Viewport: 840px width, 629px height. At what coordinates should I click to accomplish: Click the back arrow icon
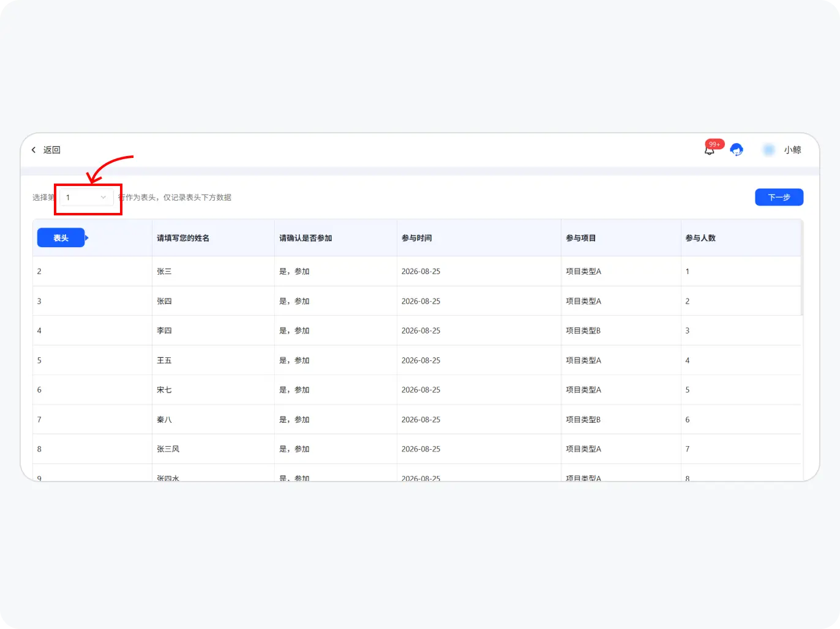coord(34,150)
